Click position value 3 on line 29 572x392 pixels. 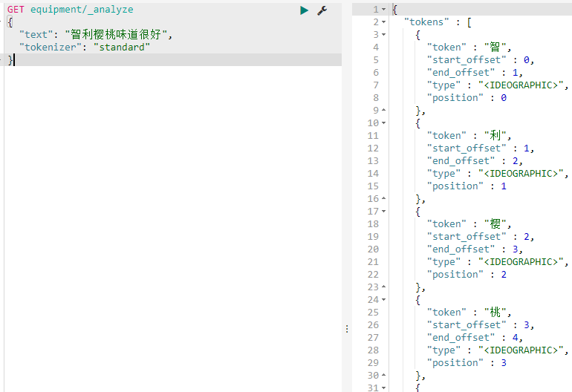pyautogui.click(x=504, y=363)
